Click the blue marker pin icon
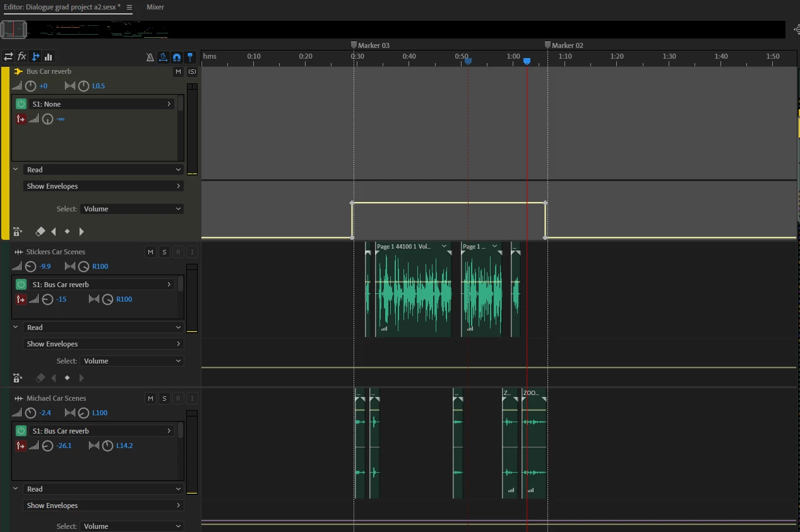Screen dimensions: 800x532 190,57
